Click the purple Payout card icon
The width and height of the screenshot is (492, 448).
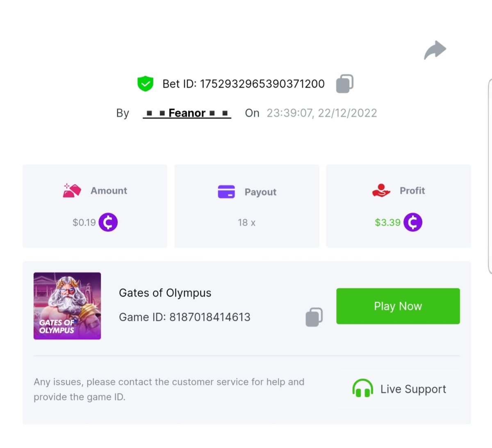tap(226, 192)
